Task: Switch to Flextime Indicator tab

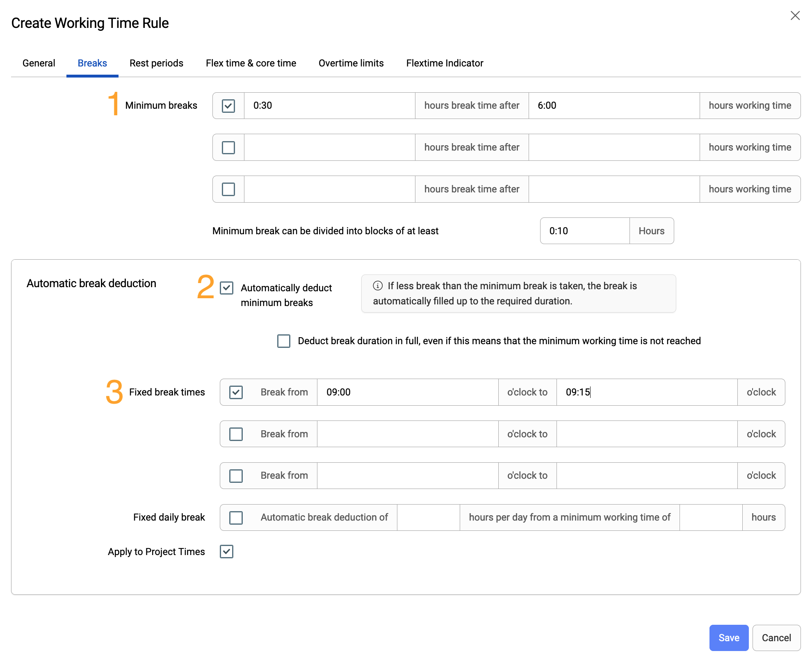Action: 445,63
